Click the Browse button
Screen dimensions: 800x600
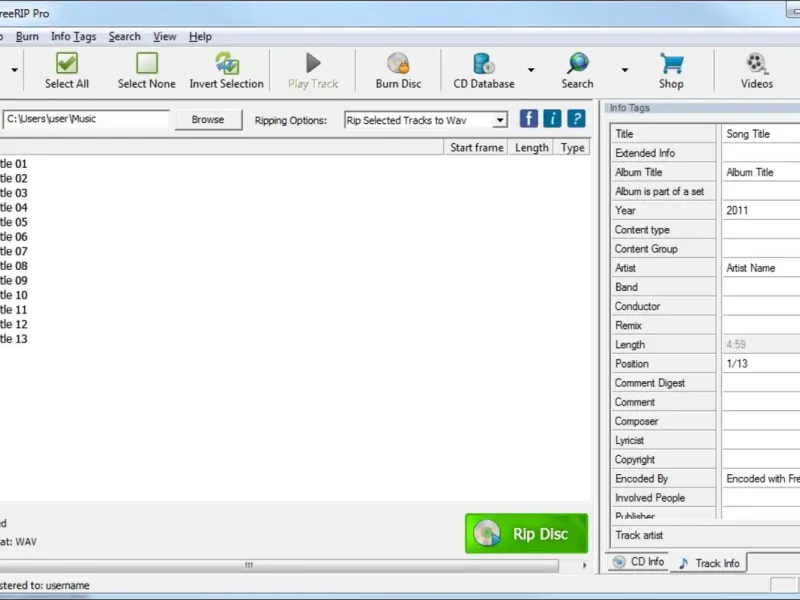coord(208,119)
